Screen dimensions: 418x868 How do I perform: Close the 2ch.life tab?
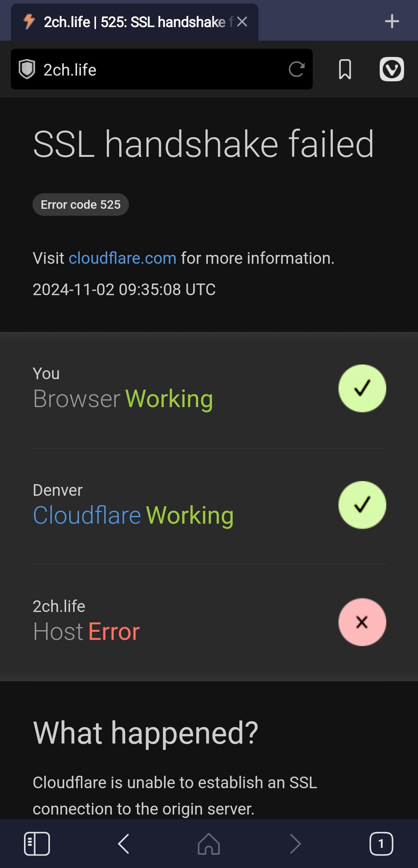tap(242, 22)
